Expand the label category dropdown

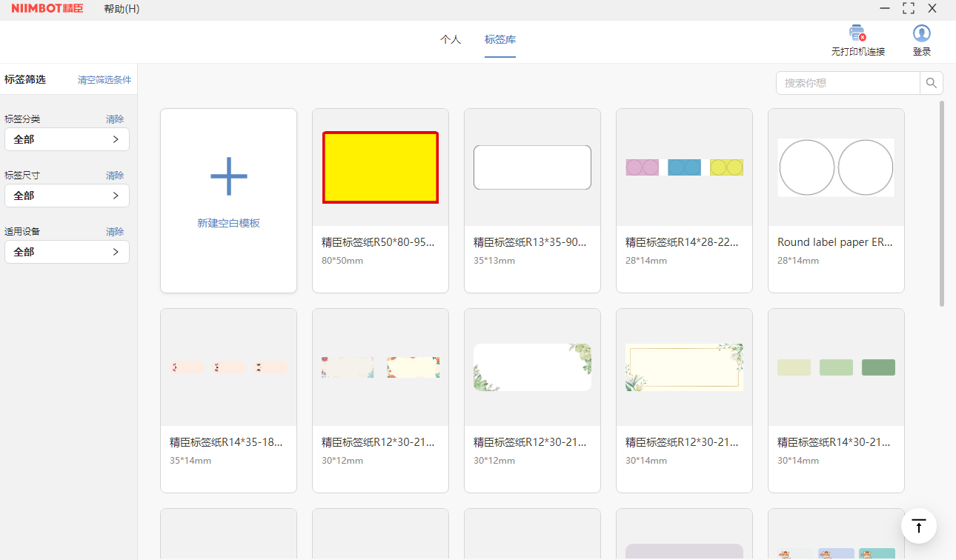[67, 139]
